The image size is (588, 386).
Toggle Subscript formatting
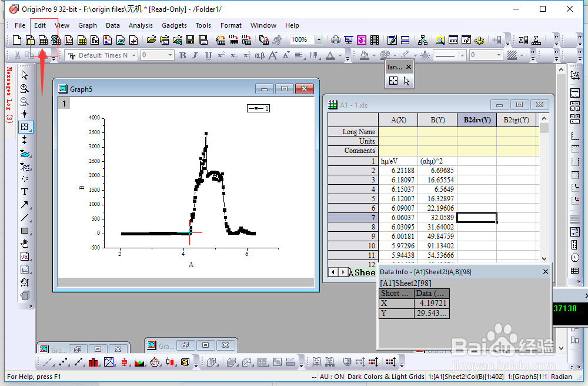[x=233, y=55]
